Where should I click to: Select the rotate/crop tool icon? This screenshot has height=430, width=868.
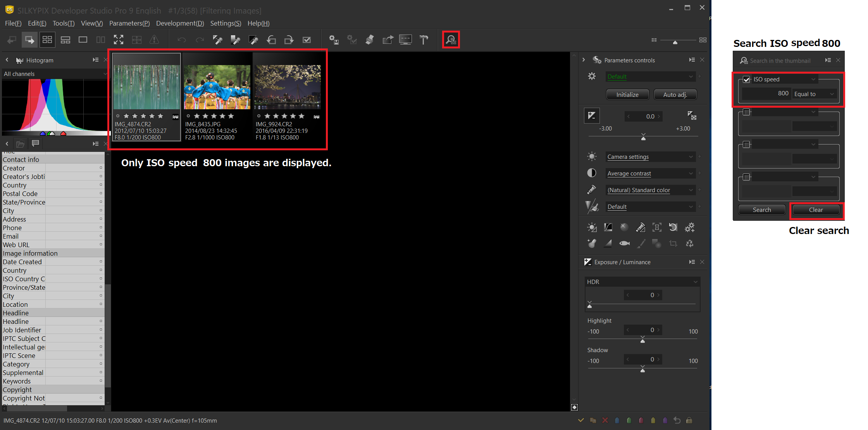tap(674, 244)
